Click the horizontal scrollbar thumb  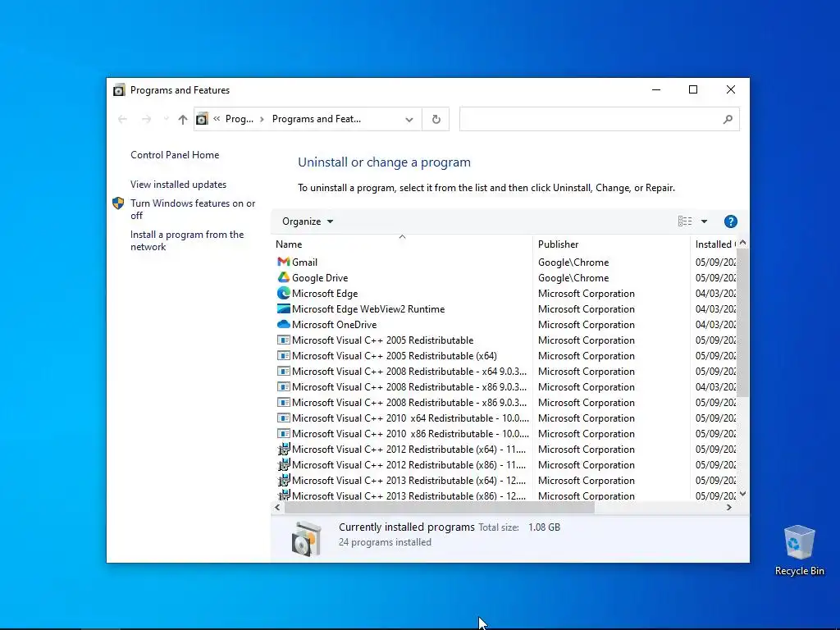click(440, 507)
